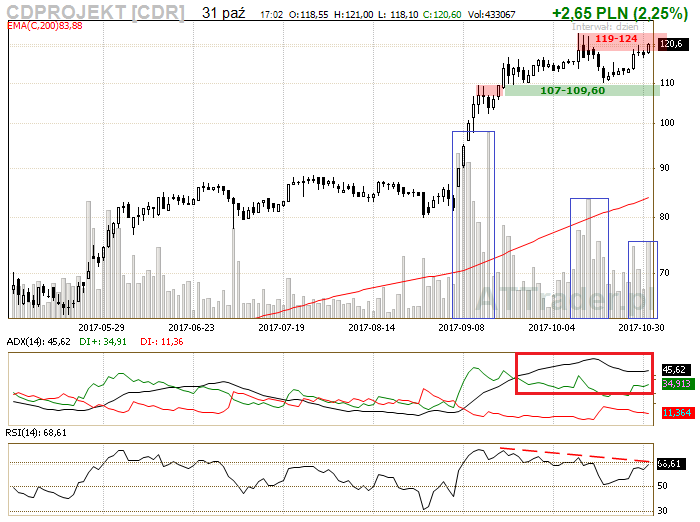
Task: Click the 90 price axis label
Action: tap(664, 168)
